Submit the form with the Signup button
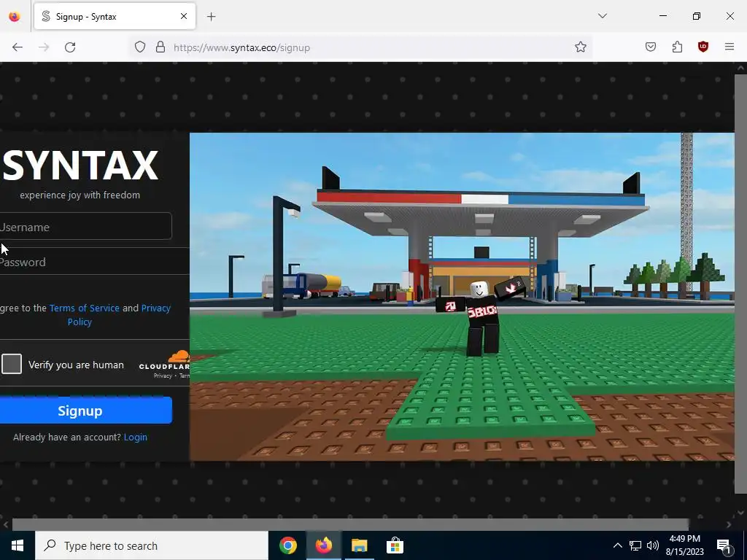The height and width of the screenshot is (560, 747). pyautogui.click(x=85, y=411)
